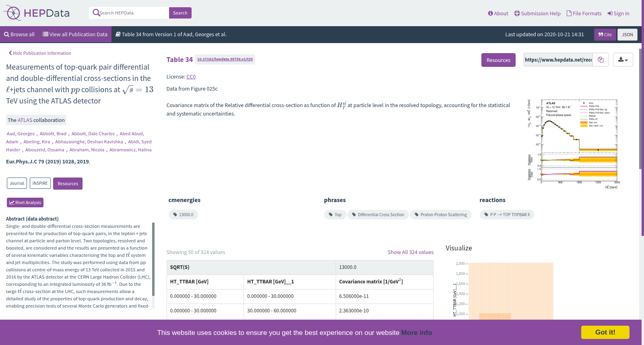Select View all Publication Data

[75, 35]
